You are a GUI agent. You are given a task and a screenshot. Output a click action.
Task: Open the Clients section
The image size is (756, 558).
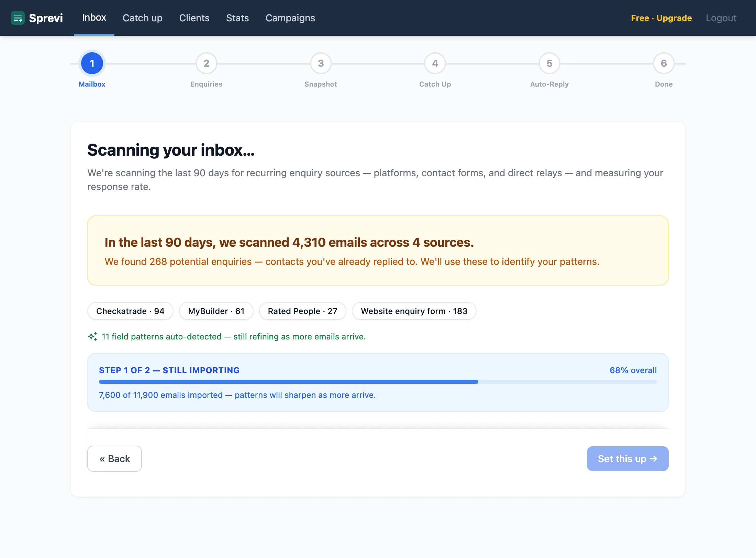(194, 18)
